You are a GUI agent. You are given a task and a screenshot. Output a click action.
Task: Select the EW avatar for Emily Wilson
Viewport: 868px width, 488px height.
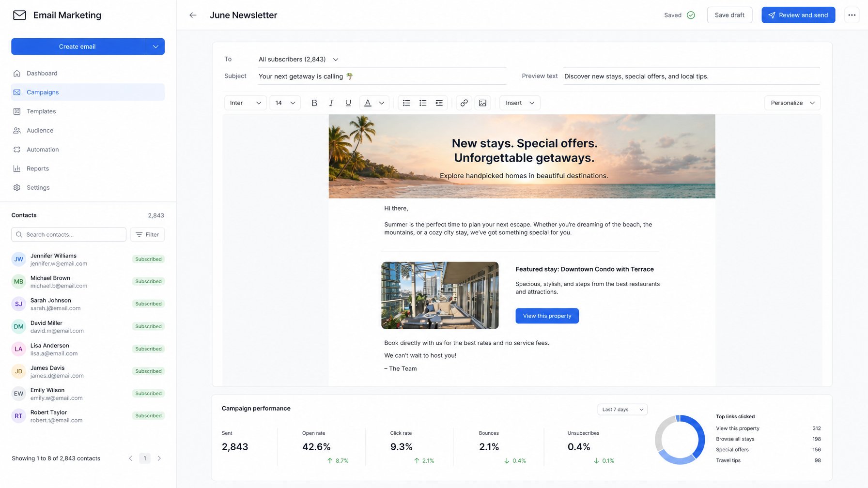coord(18,394)
